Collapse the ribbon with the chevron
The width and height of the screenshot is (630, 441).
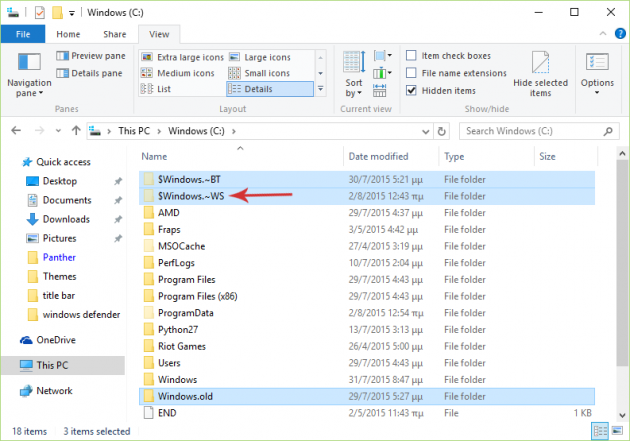pyautogui.click(x=601, y=33)
